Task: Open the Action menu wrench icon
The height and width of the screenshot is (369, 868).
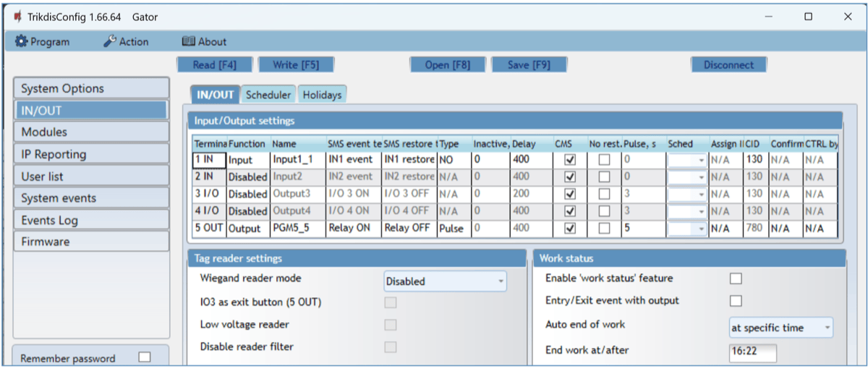Action: coord(110,42)
